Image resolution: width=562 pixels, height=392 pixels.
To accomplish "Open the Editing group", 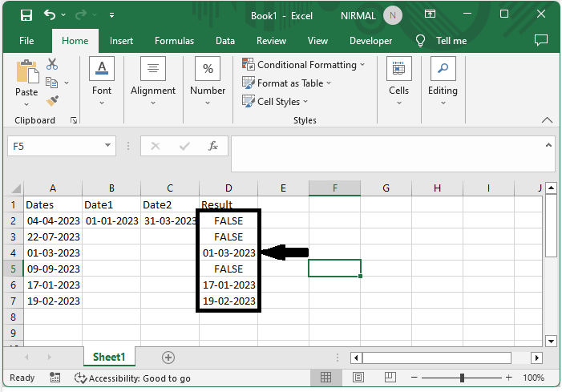I will pos(443,81).
